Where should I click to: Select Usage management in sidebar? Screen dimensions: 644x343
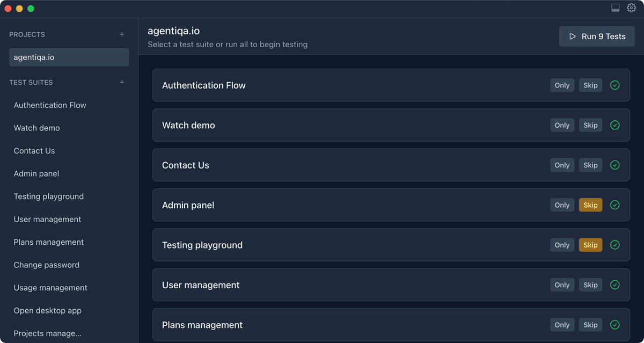click(50, 288)
